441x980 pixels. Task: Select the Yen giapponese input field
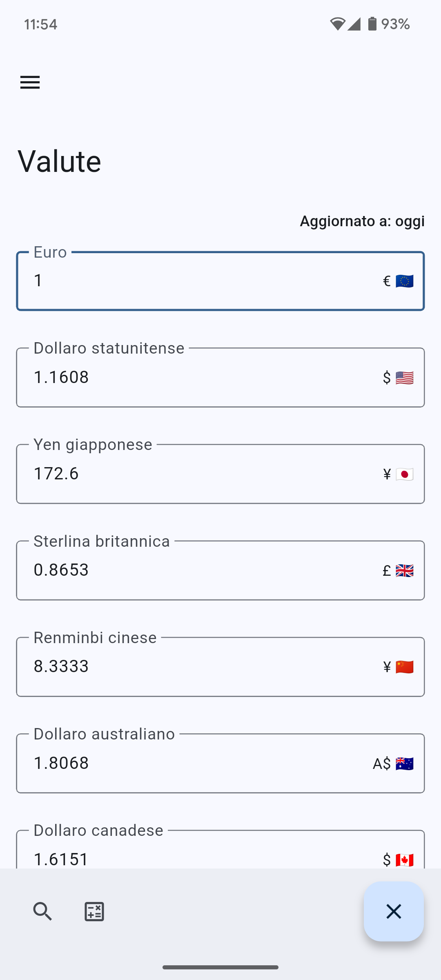pos(196,474)
